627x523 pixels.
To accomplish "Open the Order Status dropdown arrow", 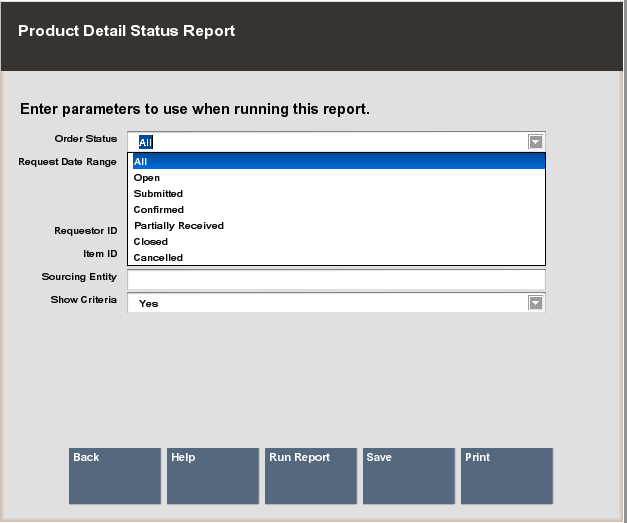I will pos(536,142).
